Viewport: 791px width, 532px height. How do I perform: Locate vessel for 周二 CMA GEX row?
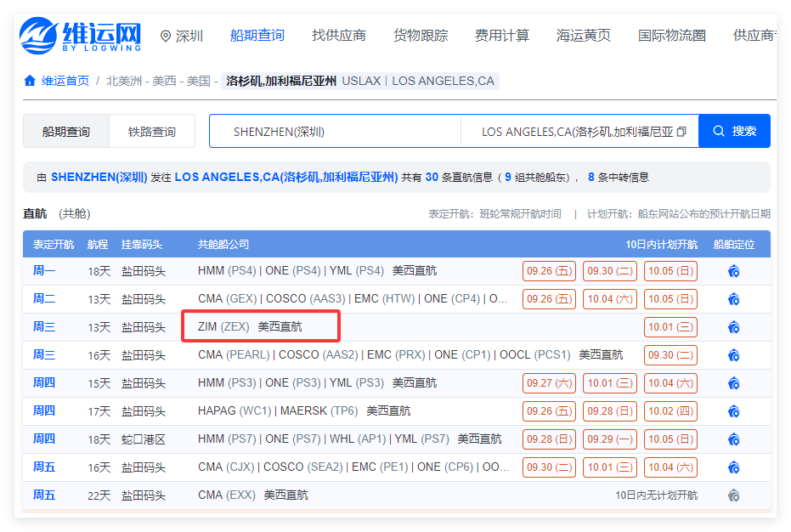coord(733,299)
